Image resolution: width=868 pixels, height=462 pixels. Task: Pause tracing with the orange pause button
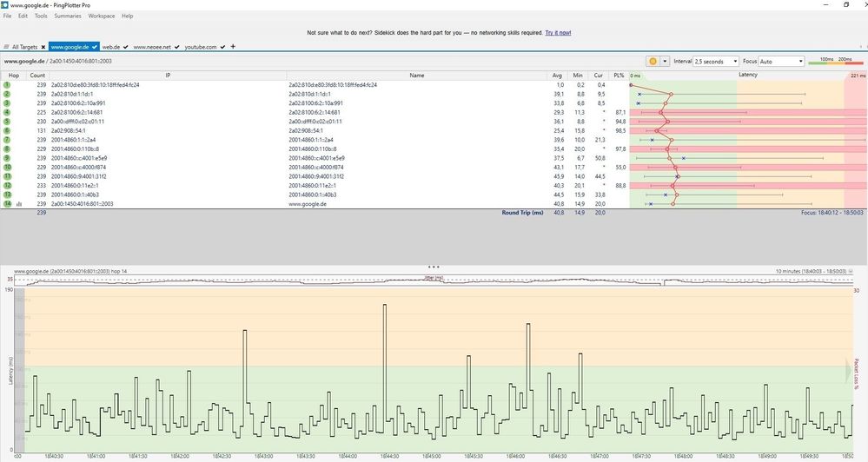tap(653, 62)
